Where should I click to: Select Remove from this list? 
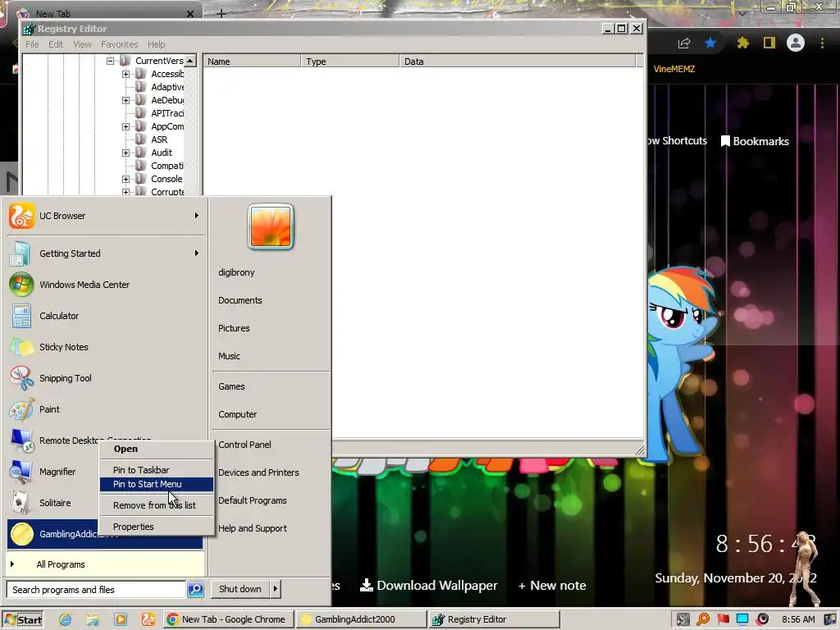157,505
